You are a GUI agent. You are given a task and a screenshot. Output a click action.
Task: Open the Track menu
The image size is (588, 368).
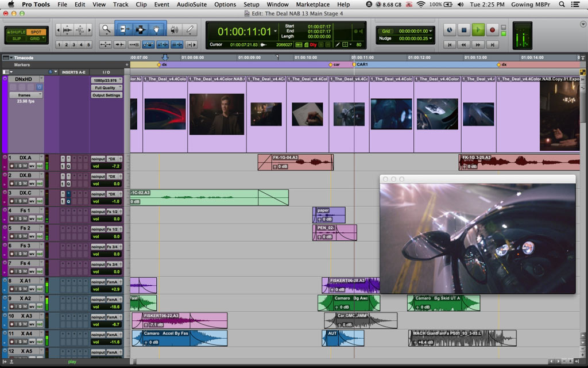[121, 4]
